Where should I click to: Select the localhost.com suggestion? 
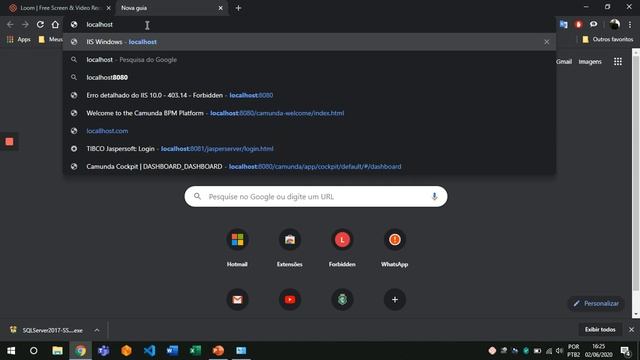click(x=309, y=131)
